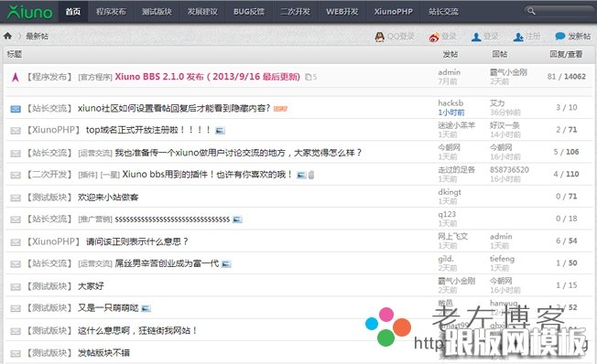Click the 最新帖 breadcrumb link
The image size is (597, 364).
pyautogui.click(x=37, y=37)
